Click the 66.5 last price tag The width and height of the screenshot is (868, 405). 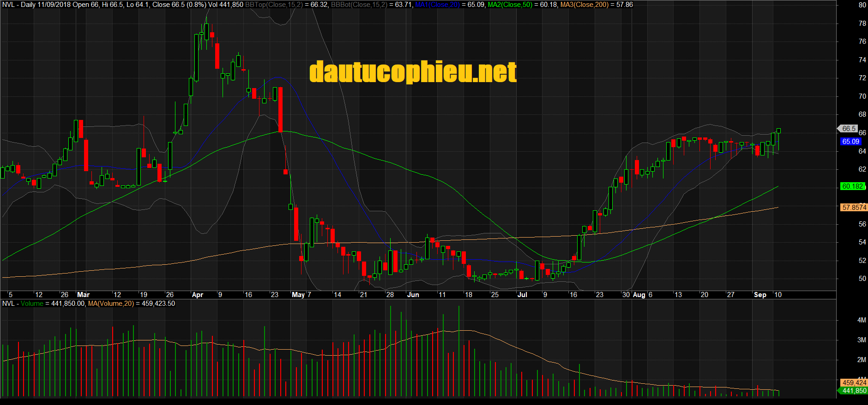(x=849, y=129)
